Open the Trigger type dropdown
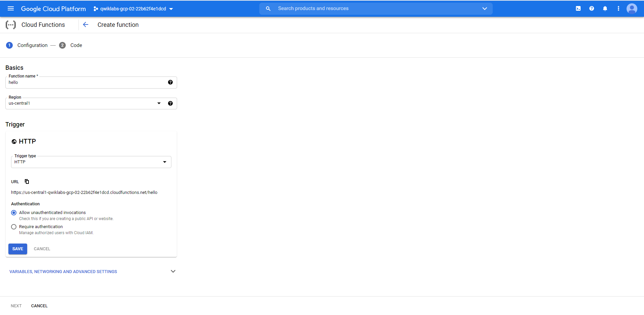 pyautogui.click(x=91, y=162)
